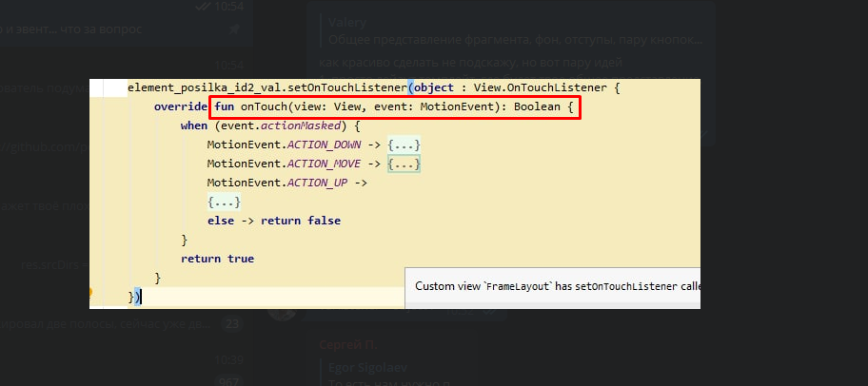Viewport: 868px width, 386px height.
Task: Expand the folded block after ACTION_MOVE
Action: coord(404,164)
